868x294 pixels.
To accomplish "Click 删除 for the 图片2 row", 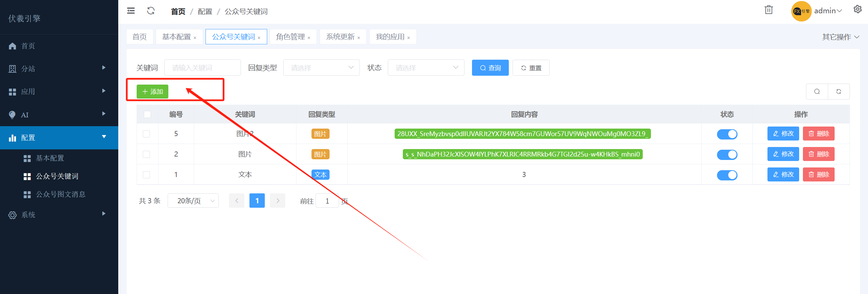I will (819, 134).
